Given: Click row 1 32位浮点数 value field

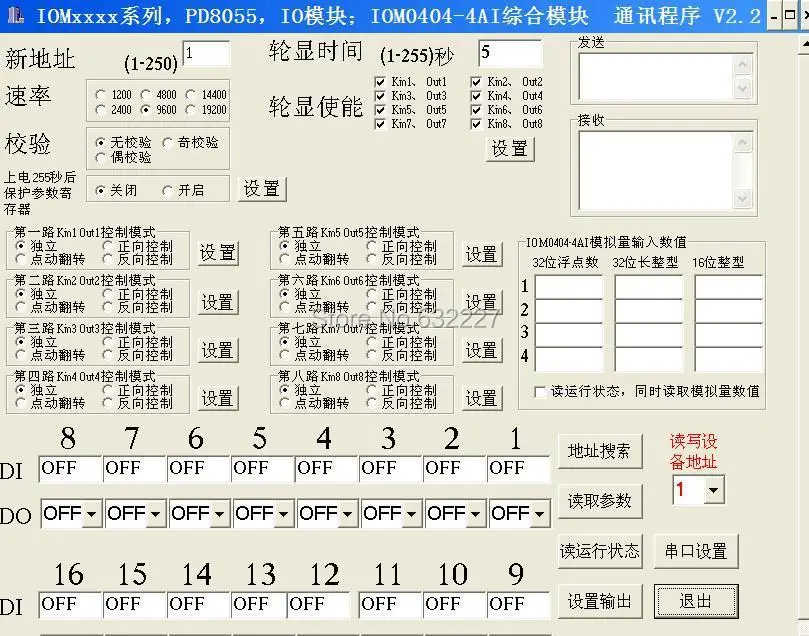Looking at the screenshot, I should click(x=569, y=287).
